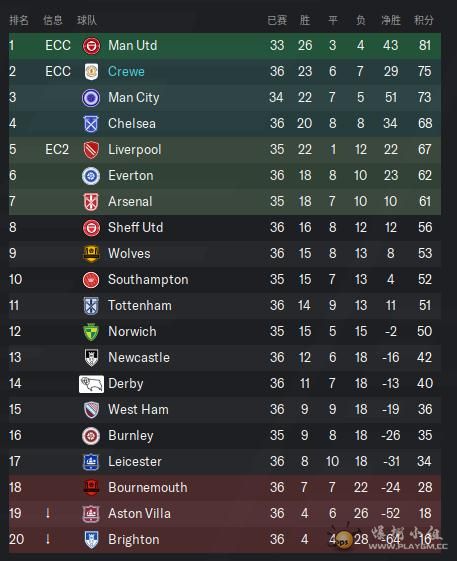Screen dimensions: 457x561
Task: Click the Chelsea club crest icon
Action: 91,123
